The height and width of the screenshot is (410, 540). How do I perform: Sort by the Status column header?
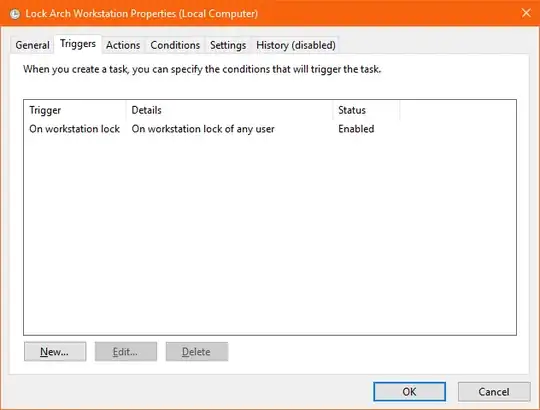[366, 110]
